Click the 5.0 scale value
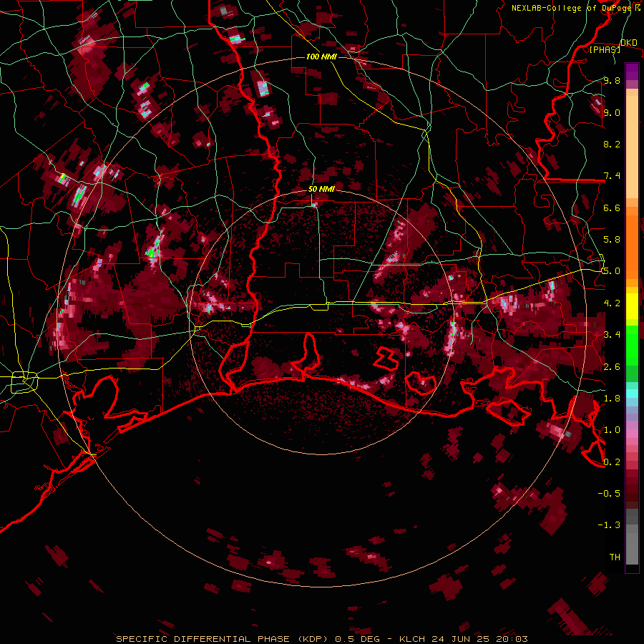This screenshot has height=644, width=644. [612, 271]
